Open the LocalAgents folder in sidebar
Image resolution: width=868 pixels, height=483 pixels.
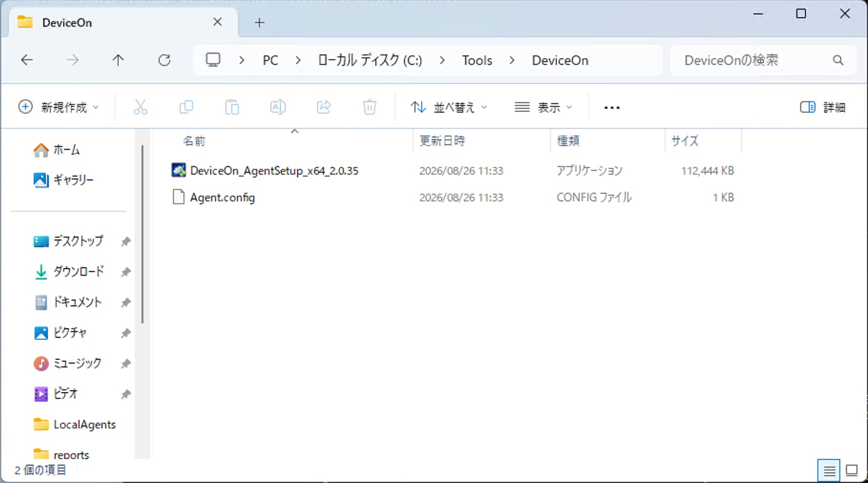(74, 424)
